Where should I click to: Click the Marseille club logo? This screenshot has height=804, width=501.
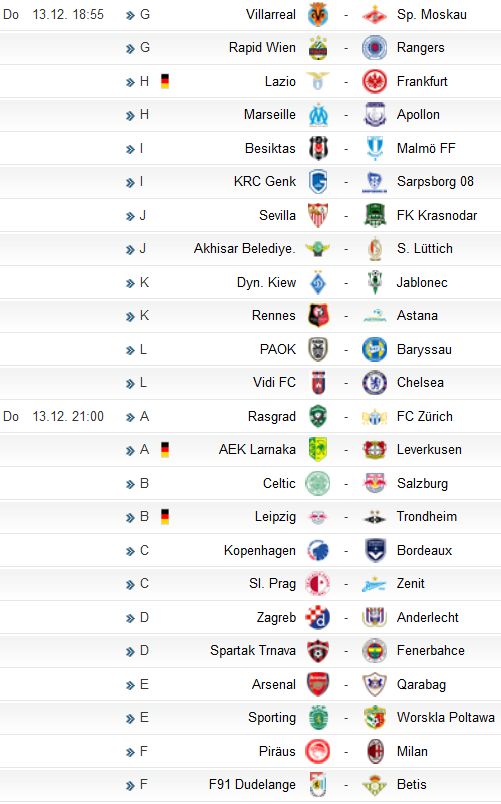coord(318,115)
